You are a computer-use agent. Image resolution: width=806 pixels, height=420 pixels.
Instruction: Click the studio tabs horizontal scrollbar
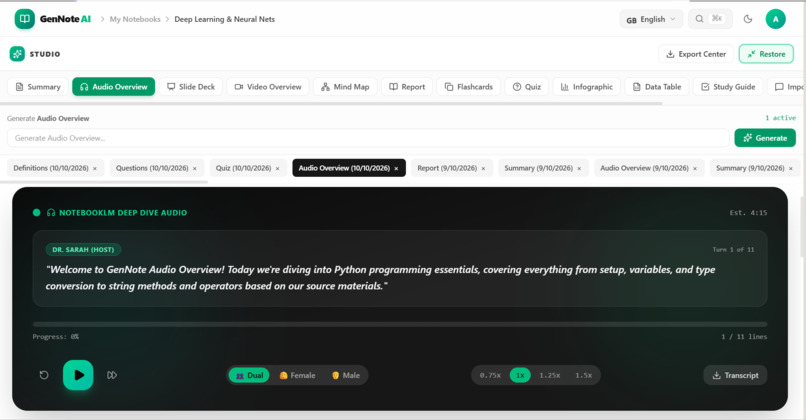331,103
